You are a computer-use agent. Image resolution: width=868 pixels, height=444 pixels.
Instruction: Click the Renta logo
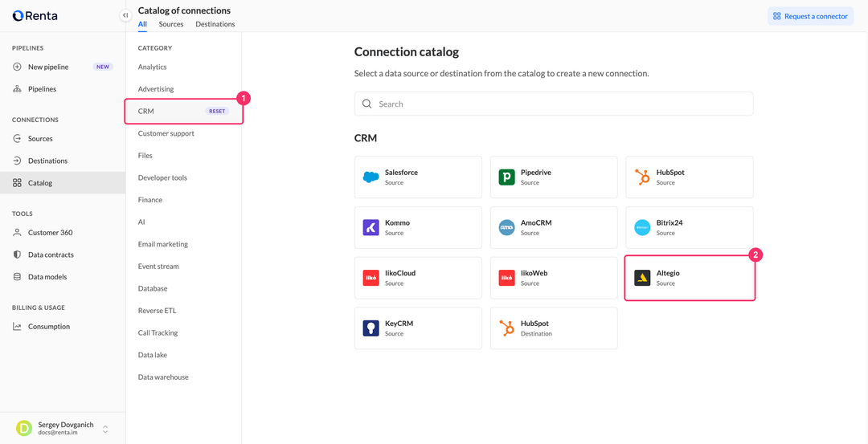tap(35, 16)
